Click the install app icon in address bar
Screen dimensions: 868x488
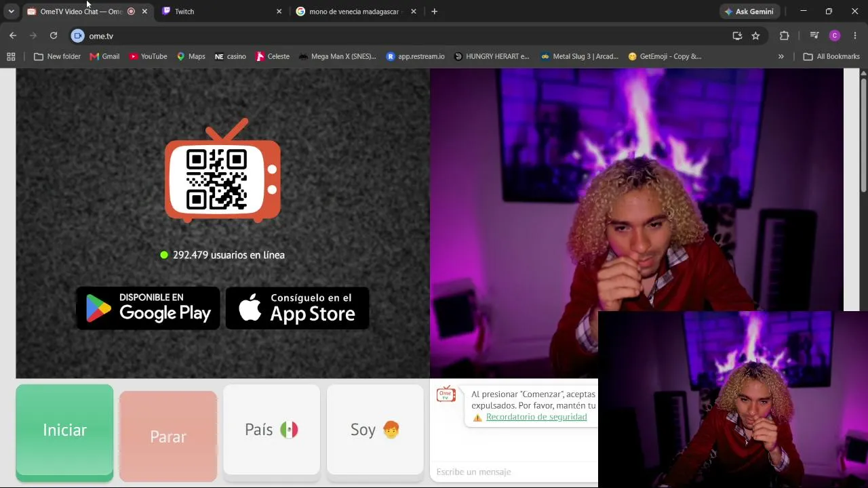[737, 36]
